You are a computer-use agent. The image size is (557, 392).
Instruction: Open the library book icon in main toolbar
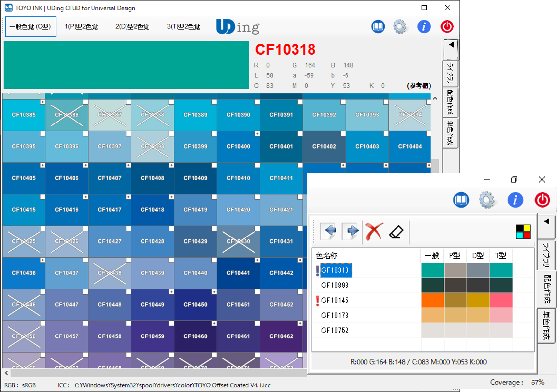[x=378, y=27]
